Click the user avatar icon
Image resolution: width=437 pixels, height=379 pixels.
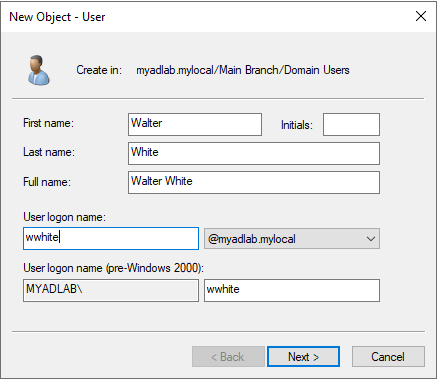click(39, 70)
